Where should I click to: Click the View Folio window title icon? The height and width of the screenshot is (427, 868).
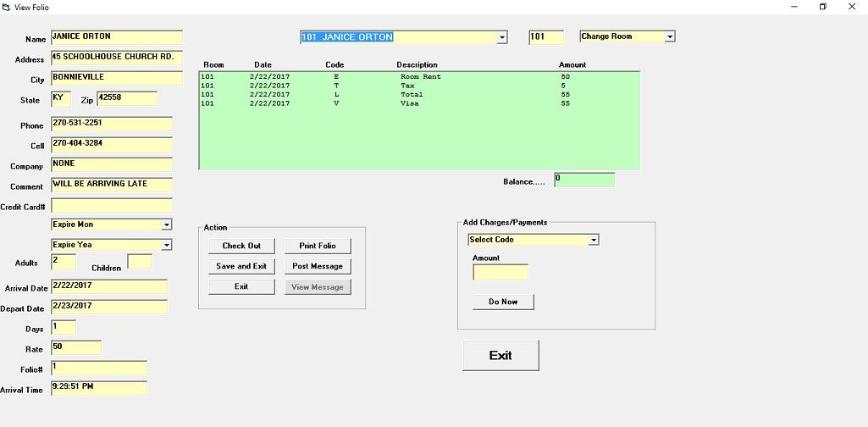tap(6, 7)
